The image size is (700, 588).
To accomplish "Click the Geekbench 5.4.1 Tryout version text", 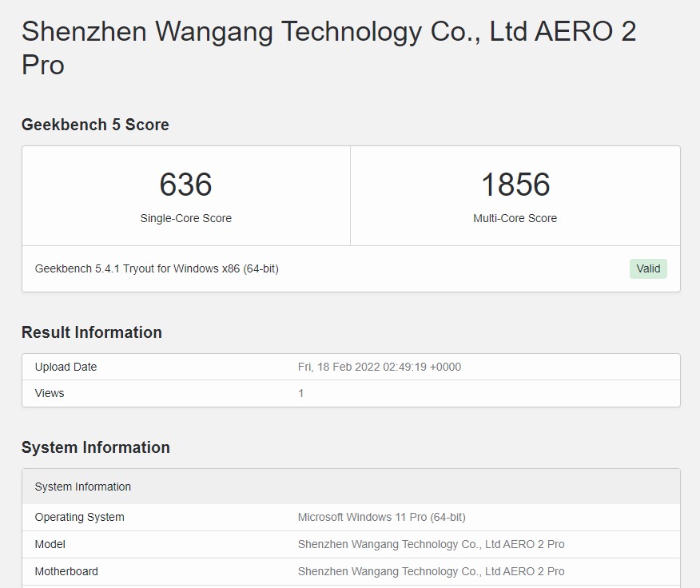I will tap(157, 268).
